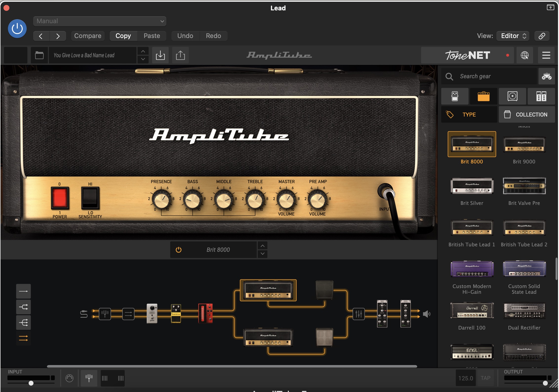Click the Undo button
Viewport: 559px width, 392px height.
(185, 36)
